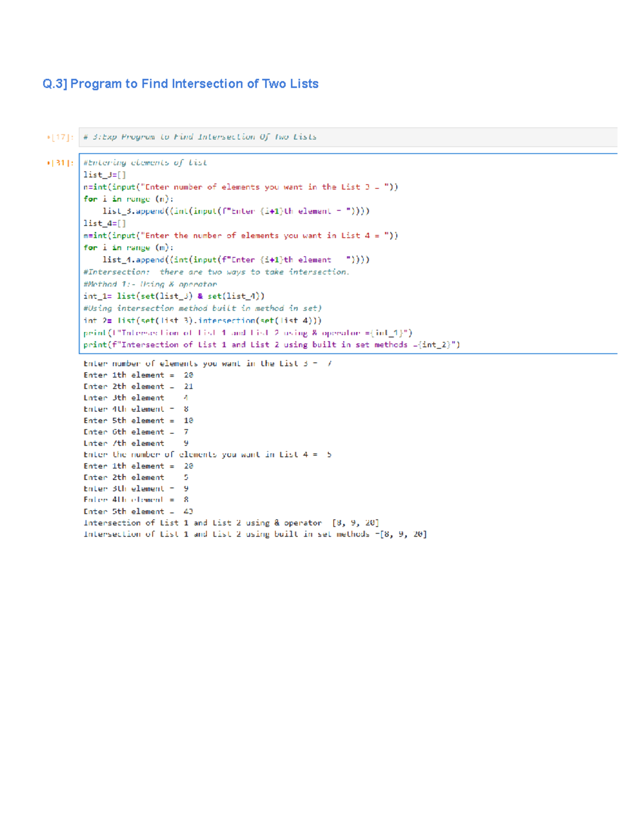The image size is (644, 834).
Task: Click the 'list_4.append' code line
Action: tap(236, 260)
